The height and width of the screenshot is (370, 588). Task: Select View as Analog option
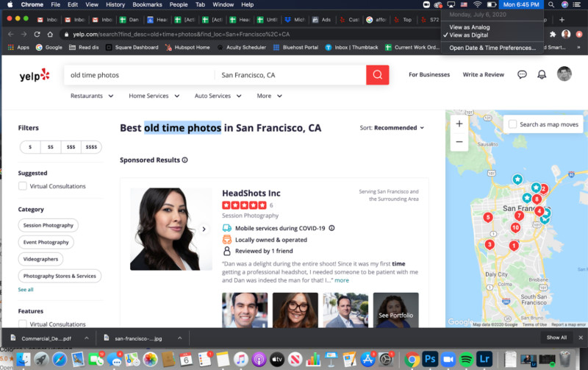[469, 27]
